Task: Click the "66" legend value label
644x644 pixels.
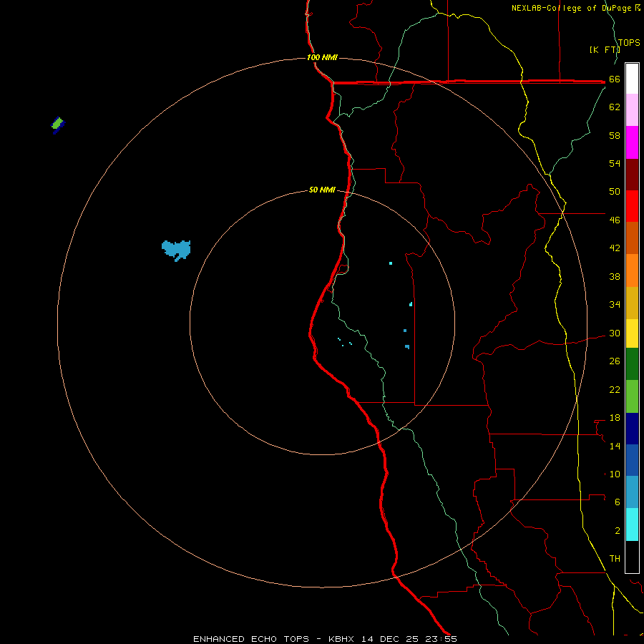Action: 615,79
